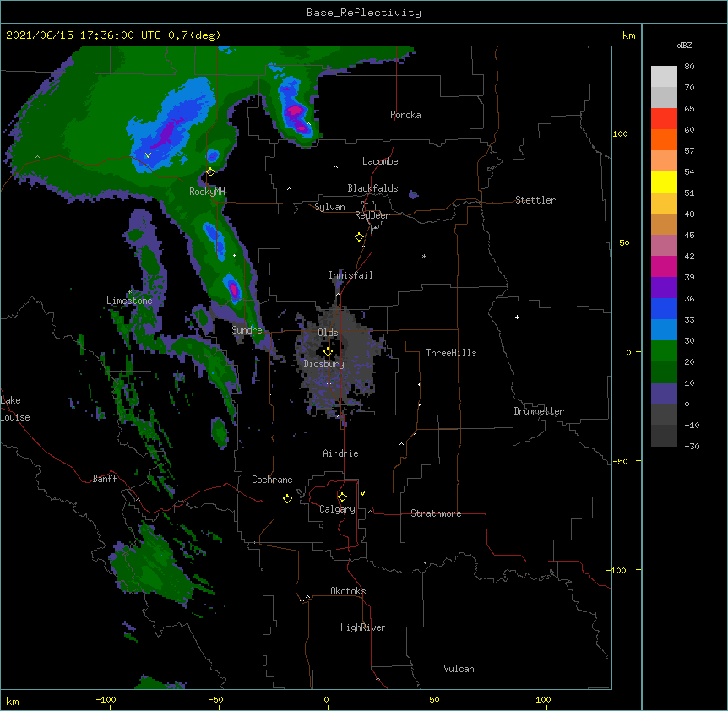Screen dimensions: 728x711
Task: Select the slate purple 10-0 dBZ legend swatch
Action: [x=664, y=393]
